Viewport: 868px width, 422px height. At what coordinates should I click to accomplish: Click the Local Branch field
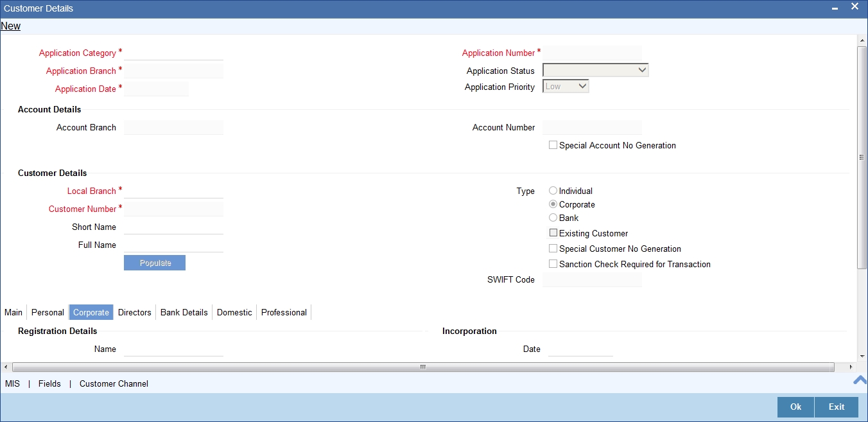(x=173, y=191)
